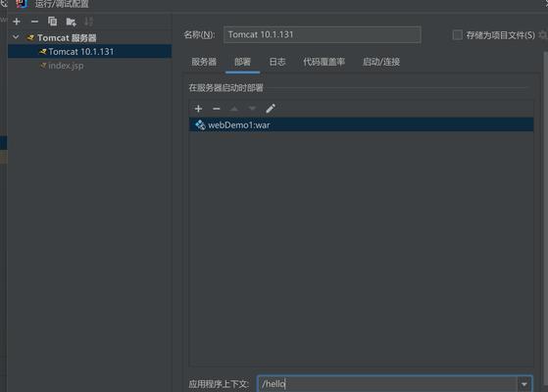Add new run configuration with plus icon
The width and height of the screenshot is (548, 392).
[17, 22]
